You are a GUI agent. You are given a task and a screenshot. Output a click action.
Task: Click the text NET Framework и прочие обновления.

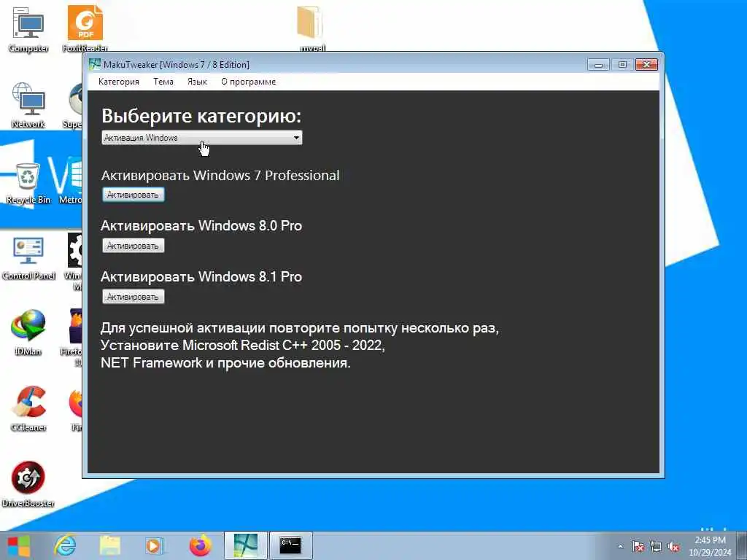pos(225,363)
